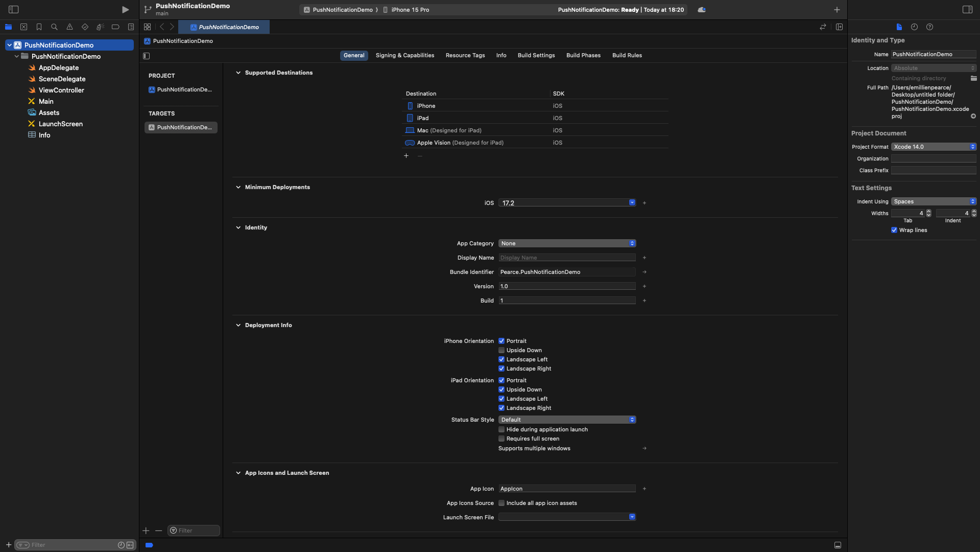Open the Status Bar Style dropdown

point(567,420)
